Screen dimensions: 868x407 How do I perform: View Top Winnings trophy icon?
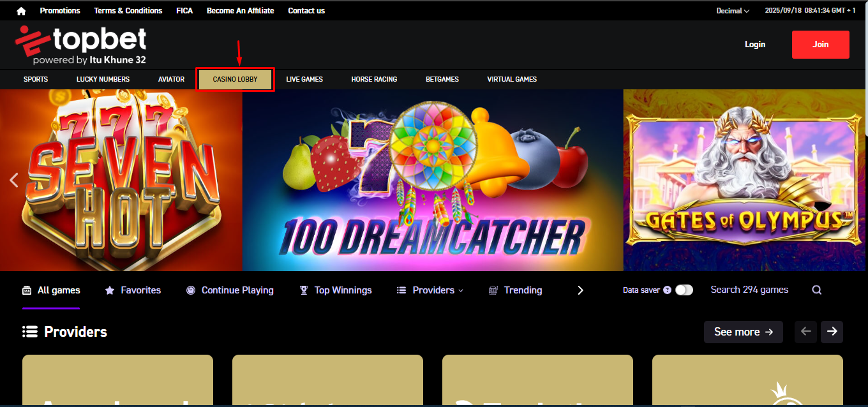(x=304, y=290)
